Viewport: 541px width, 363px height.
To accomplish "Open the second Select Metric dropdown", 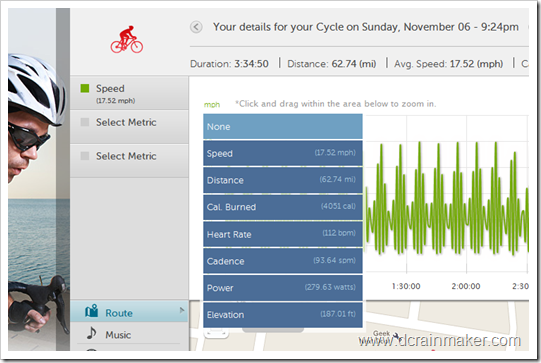I will [129, 161].
